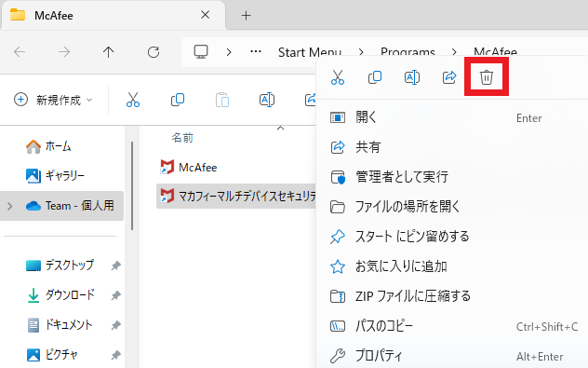This screenshot has width=588, height=368.
Task: Add a new tab with the plus button
Action: 246,16
